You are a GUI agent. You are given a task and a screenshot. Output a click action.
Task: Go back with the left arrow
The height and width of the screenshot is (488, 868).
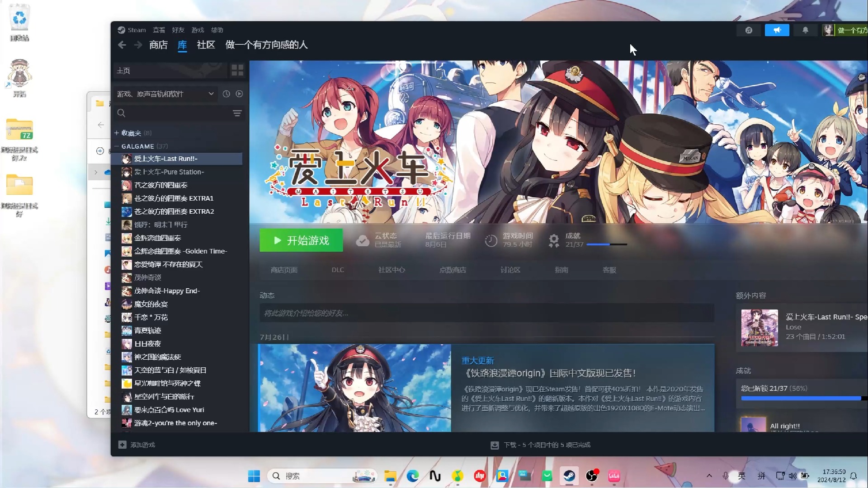pos(122,45)
